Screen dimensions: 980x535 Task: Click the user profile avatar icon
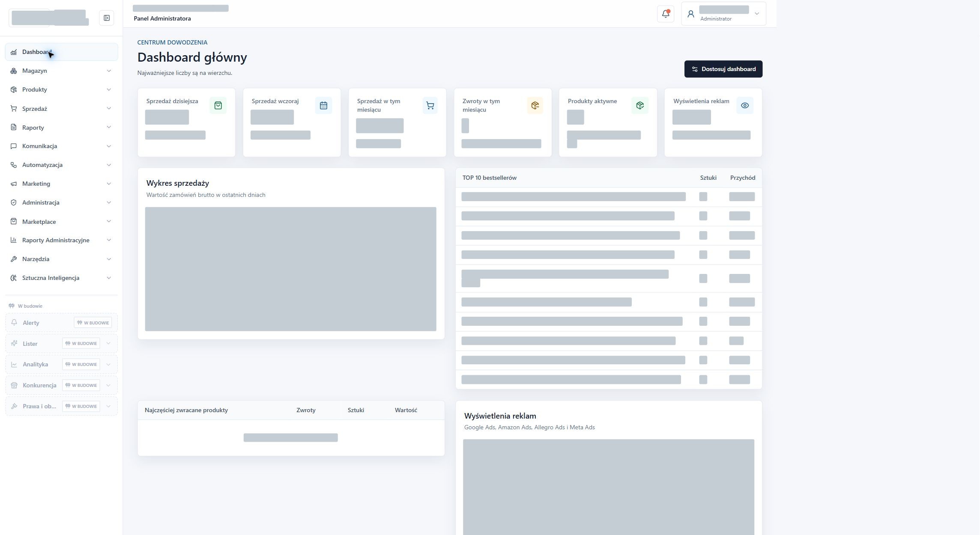point(690,14)
